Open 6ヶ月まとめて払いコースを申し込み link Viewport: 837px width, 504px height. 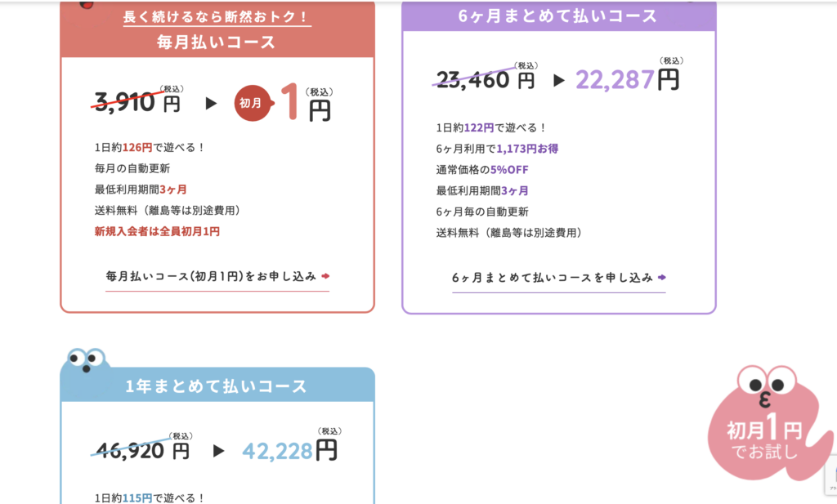point(553,278)
